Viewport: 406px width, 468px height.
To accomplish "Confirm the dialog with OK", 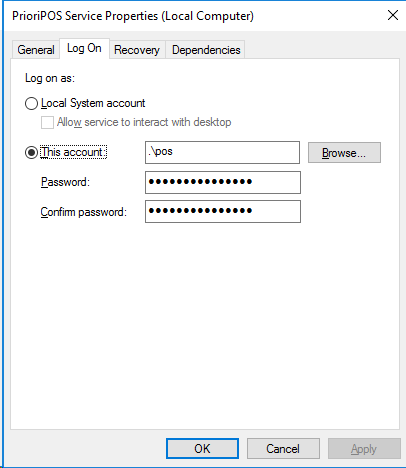I will point(202,449).
